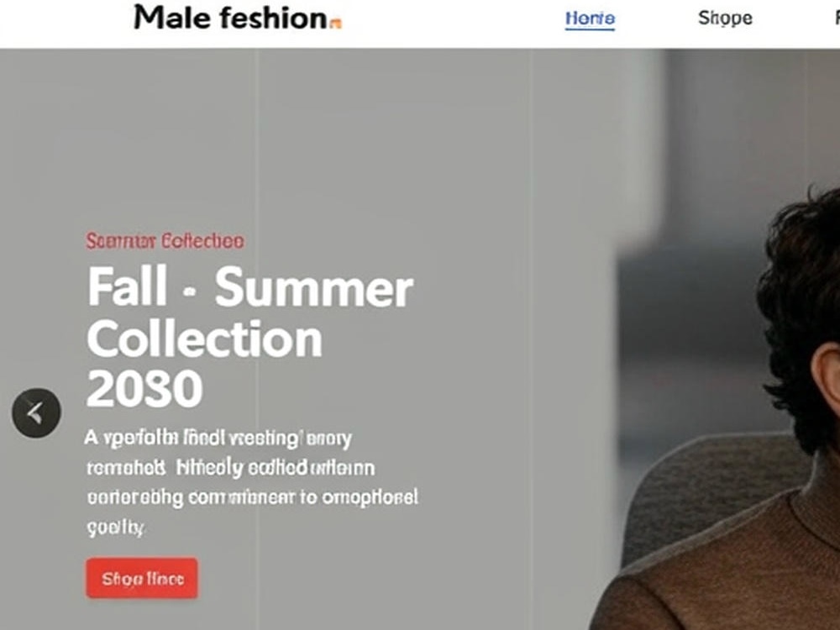
Task: Click the hero description paragraph text
Action: 252,483
